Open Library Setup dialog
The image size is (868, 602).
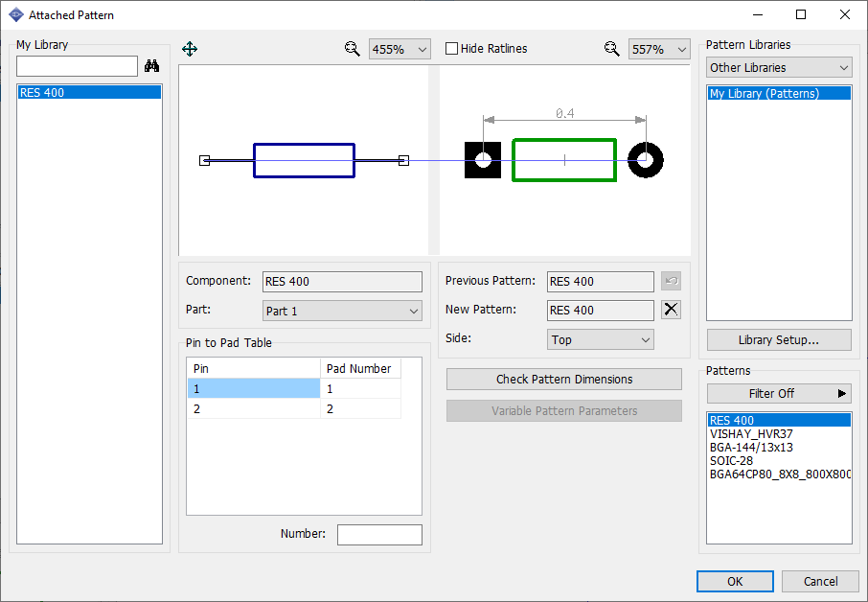[x=779, y=340]
